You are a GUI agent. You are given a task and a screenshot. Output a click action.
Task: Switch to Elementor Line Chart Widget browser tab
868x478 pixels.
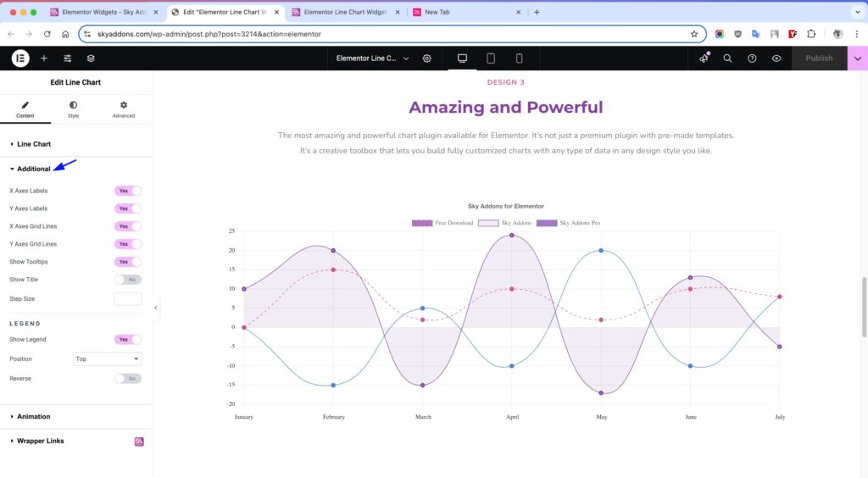pos(346,12)
